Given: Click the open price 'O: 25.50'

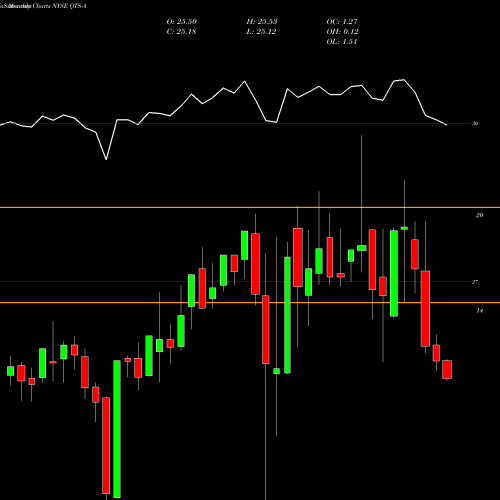Looking at the screenshot, I should point(182,22).
